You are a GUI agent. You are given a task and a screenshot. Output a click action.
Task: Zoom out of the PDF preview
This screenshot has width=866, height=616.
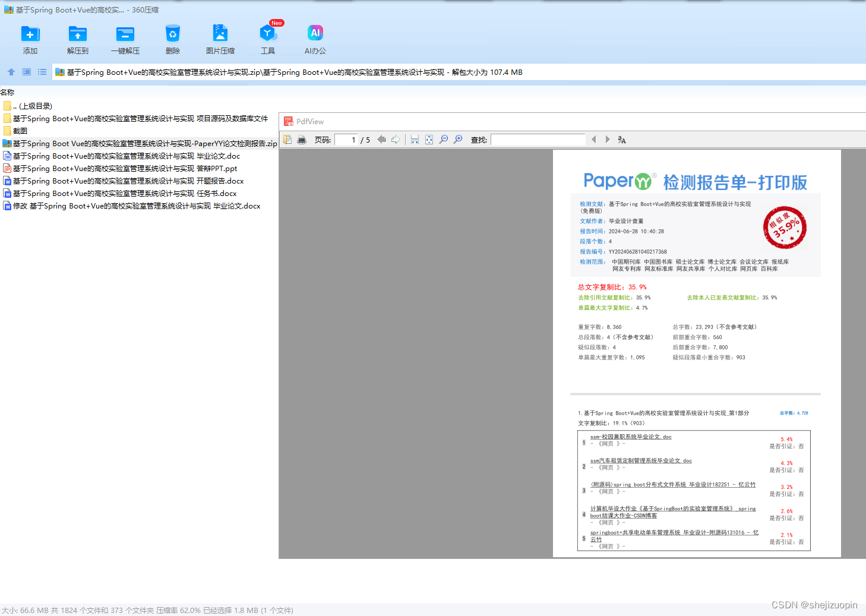coord(444,140)
